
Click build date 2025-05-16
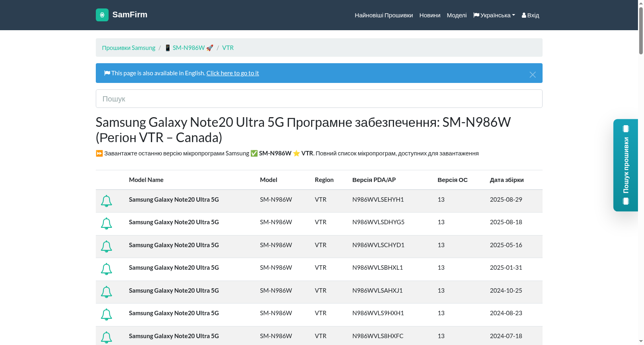pyautogui.click(x=506, y=245)
